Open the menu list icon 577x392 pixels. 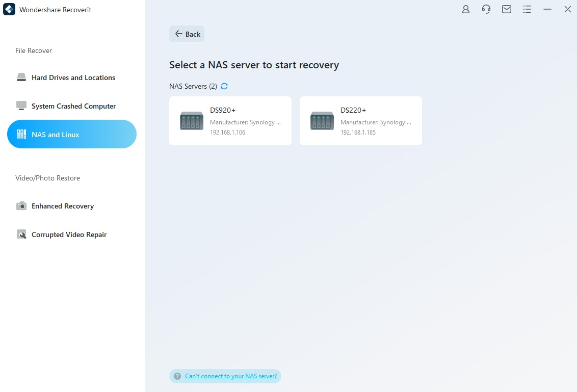tap(527, 9)
